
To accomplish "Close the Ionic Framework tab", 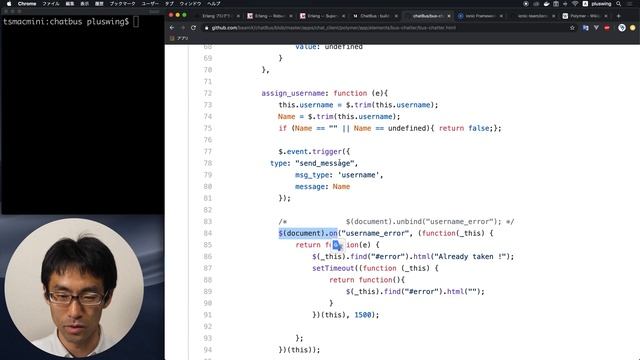I will 501,16.
